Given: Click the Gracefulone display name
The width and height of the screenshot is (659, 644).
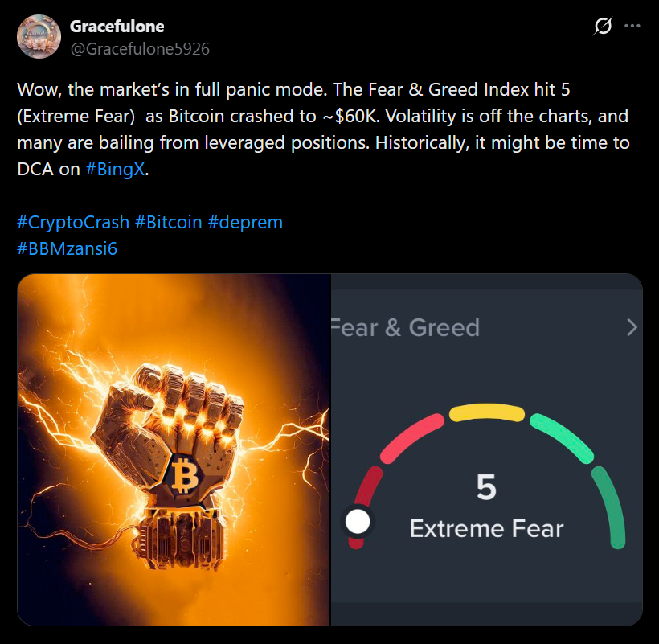Looking at the screenshot, I should pos(117,26).
